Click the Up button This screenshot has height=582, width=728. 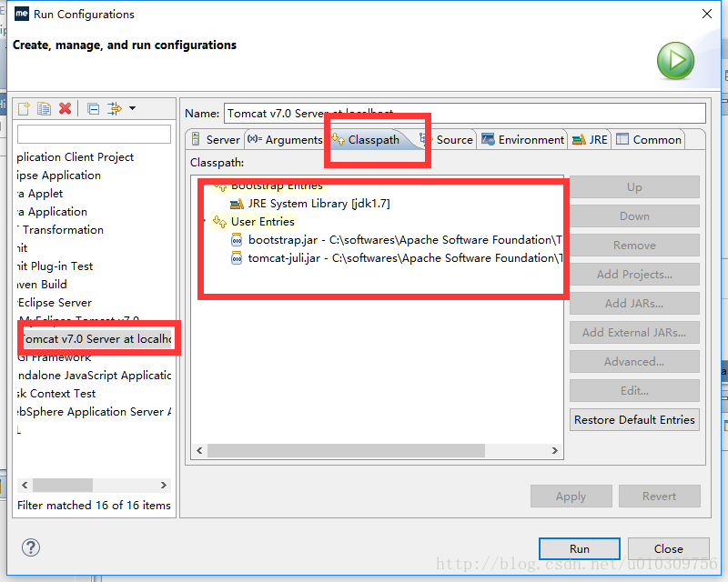(x=634, y=187)
